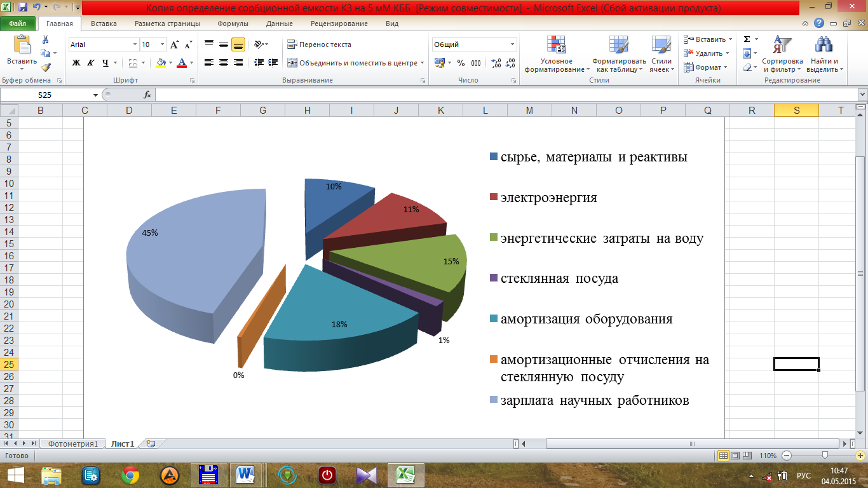Click the Fill down arrow icon
The height and width of the screenshot is (488, 868).
(x=747, y=53)
